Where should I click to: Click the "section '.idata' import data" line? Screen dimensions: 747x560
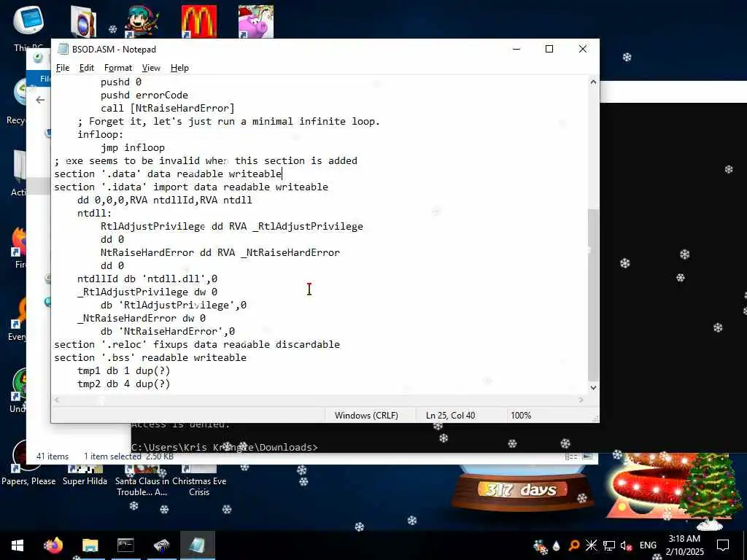click(x=191, y=187)
